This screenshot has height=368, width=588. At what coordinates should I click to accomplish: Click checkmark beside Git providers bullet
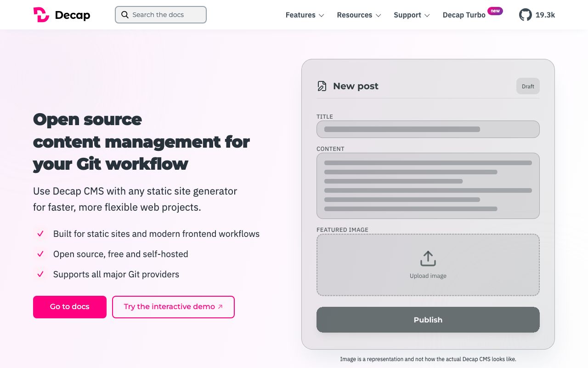coord(40,274)
